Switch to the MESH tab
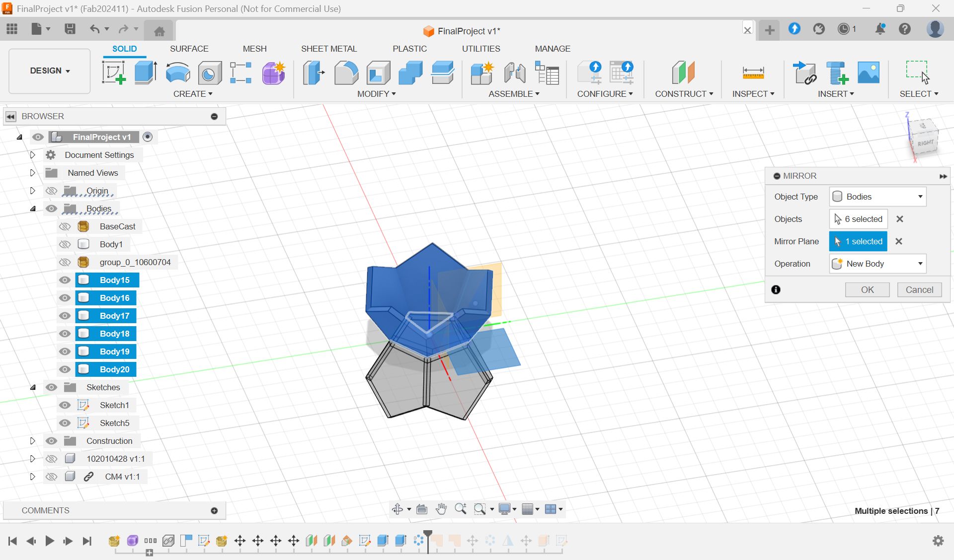This screenshot has height=560, width=954. (x=254, y=49)
